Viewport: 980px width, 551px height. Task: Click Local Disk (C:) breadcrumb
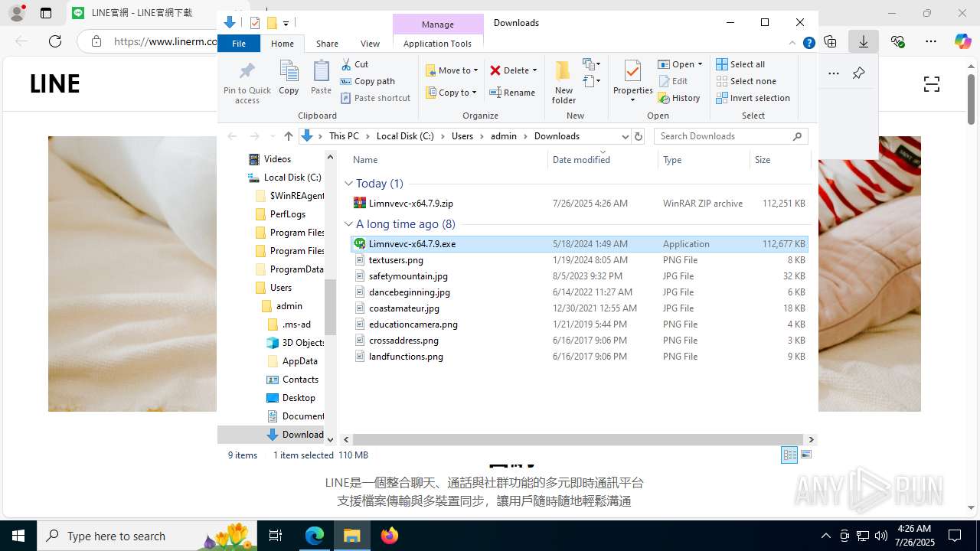coord(405,136)
